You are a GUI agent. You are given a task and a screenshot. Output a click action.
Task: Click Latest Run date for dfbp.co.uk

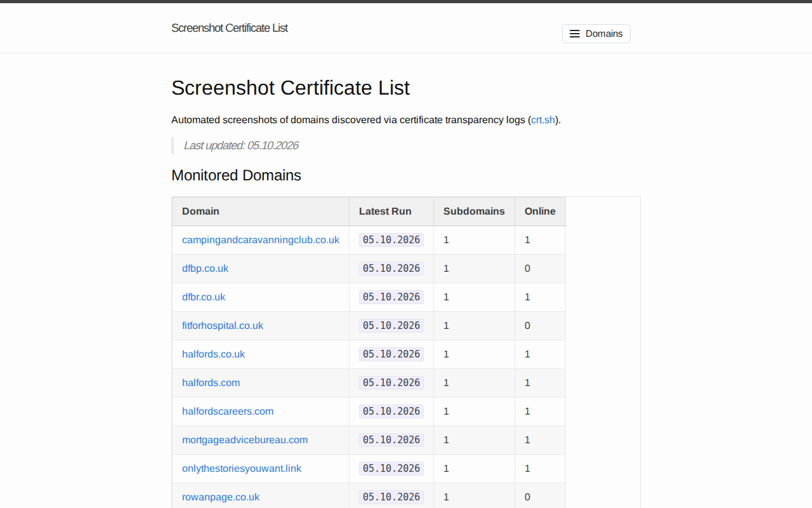coord(391,269)
